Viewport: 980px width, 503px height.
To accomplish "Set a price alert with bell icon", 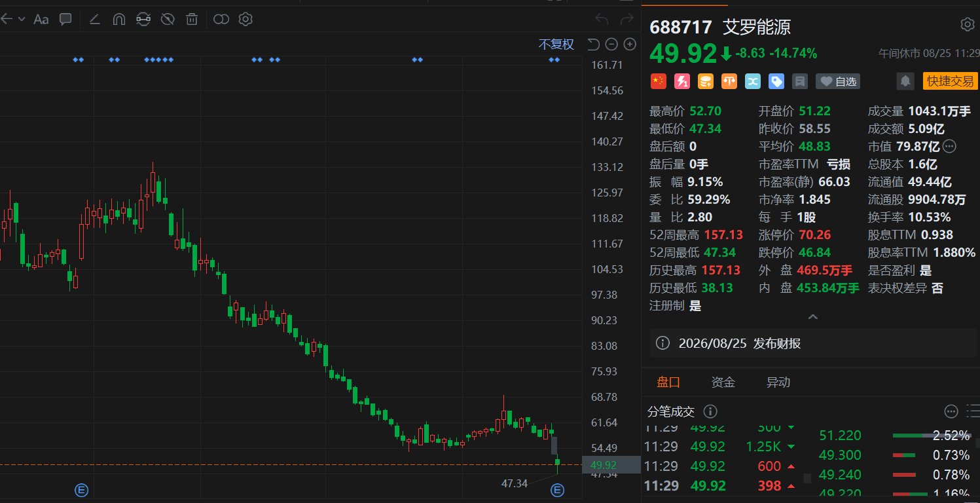I will click(x=905, y=81).
